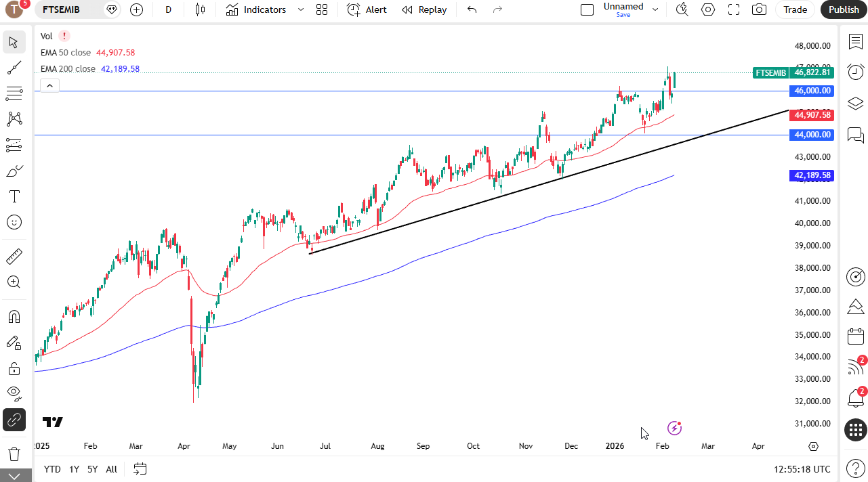Screen dimensions: 868x482
Task: Open the Trade panel
Action: pos(795,9)
